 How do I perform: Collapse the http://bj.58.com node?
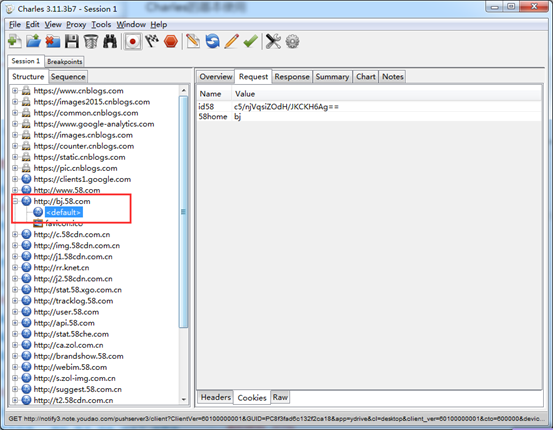[15, 201]
